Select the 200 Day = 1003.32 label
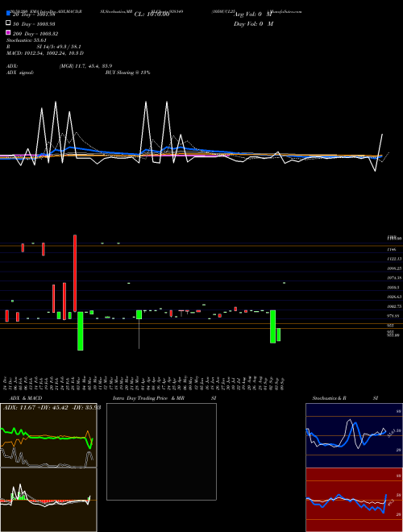 click(x=35, y=34)
